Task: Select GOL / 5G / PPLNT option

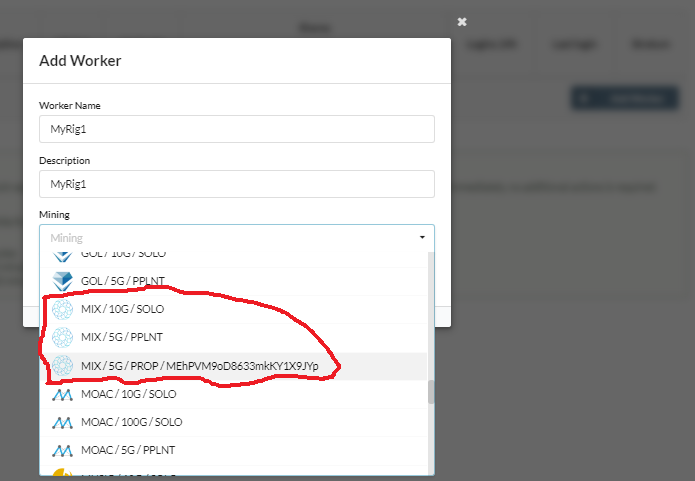Action: pyautogui.click(x=234, y=281)
